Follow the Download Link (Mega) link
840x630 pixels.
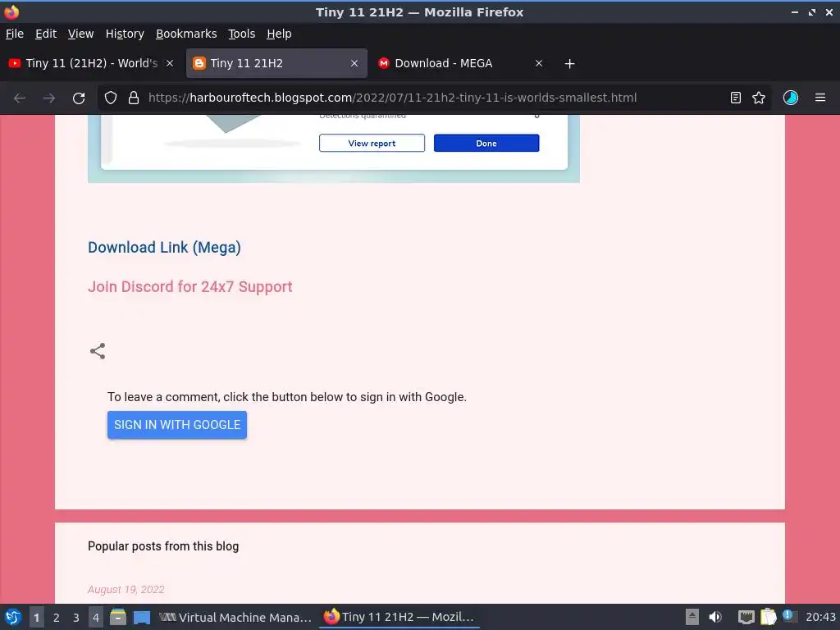pyautogui.click(x=164, y=248)
